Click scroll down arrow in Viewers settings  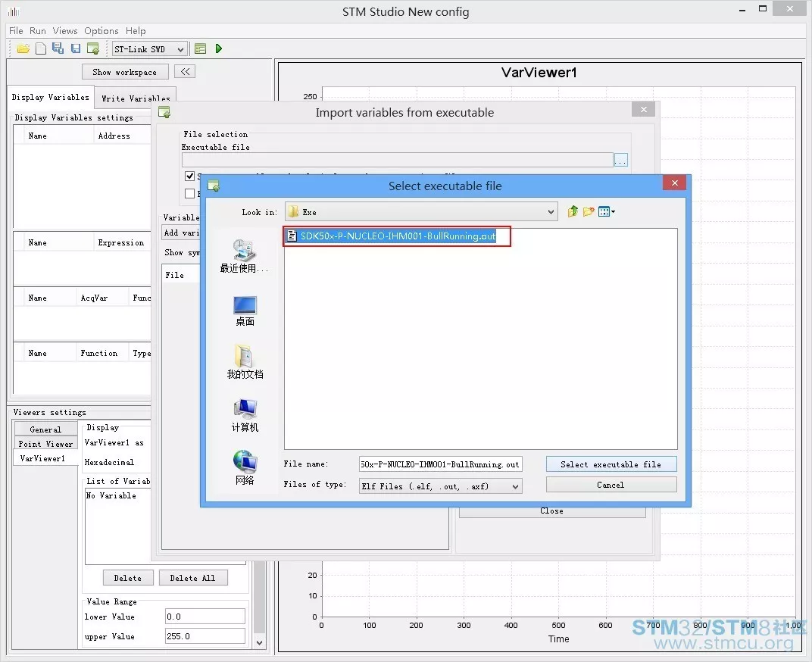point(260,643)
